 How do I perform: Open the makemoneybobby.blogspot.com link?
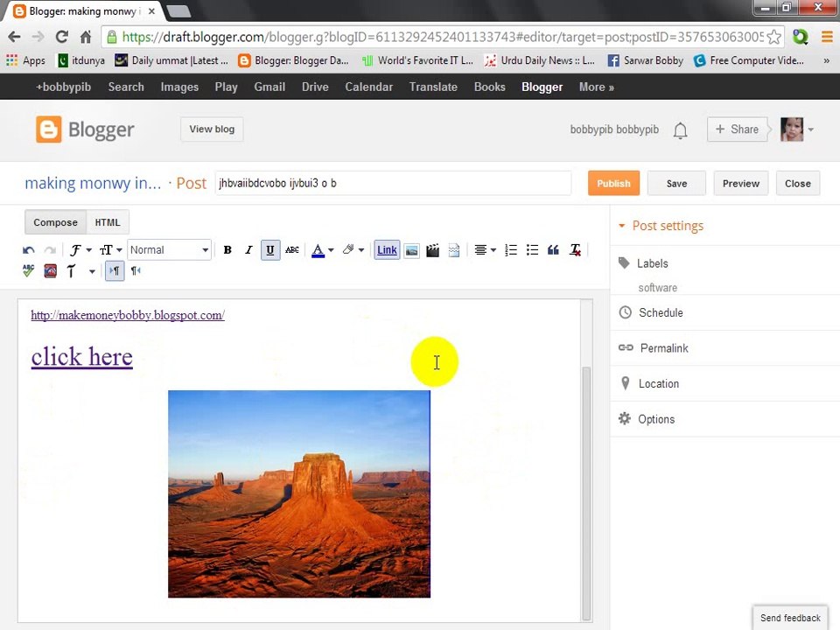click(128, 315)
